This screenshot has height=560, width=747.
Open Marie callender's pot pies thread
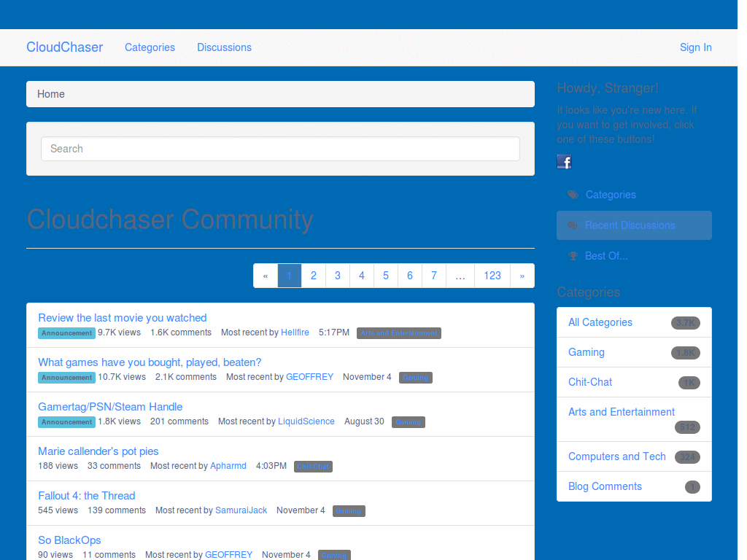click(98, 451)
